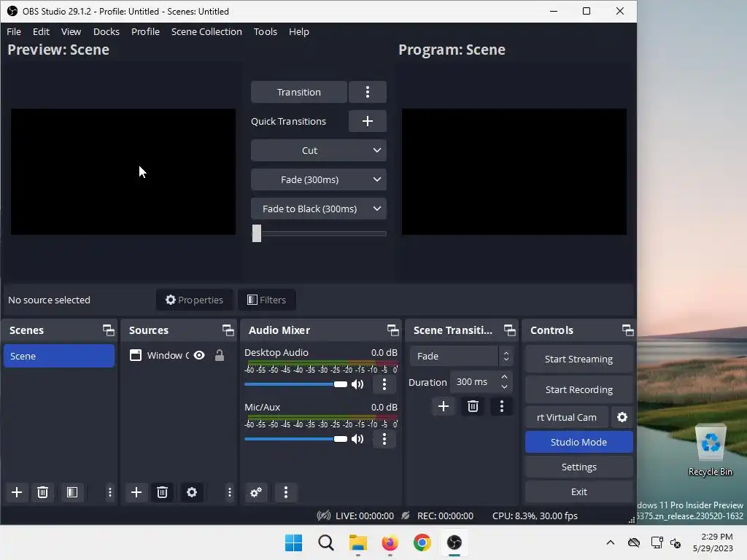Select the Window Capture source row
747x560 pixels.
click(177, 355)
